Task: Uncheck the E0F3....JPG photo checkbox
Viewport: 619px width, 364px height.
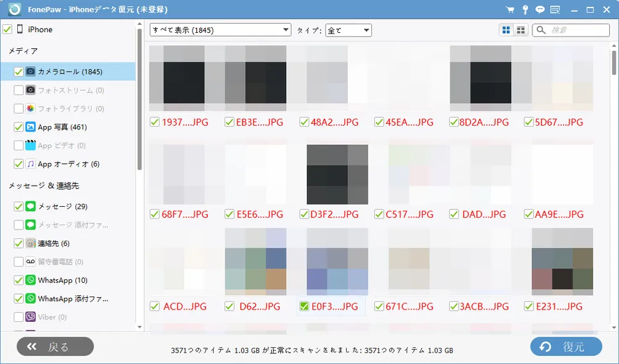Action: click(304, 306)
